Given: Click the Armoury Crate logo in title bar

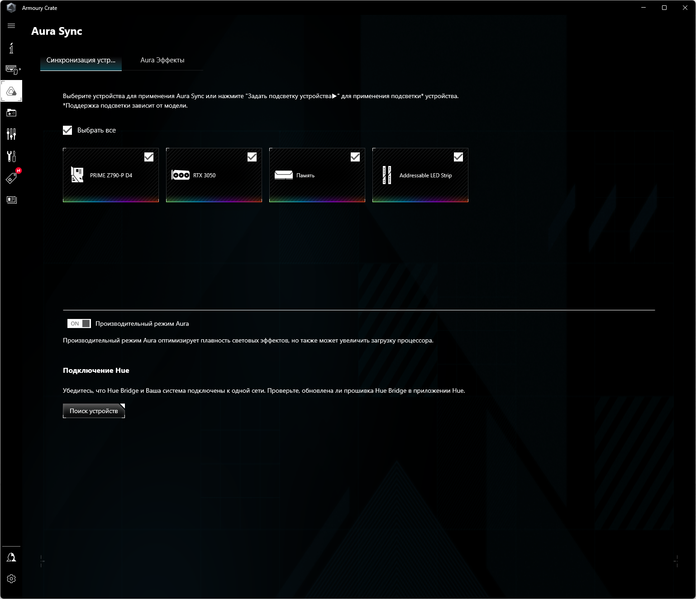Looking at the screenshot, I should pyautogui.click(x=11, y=8).
